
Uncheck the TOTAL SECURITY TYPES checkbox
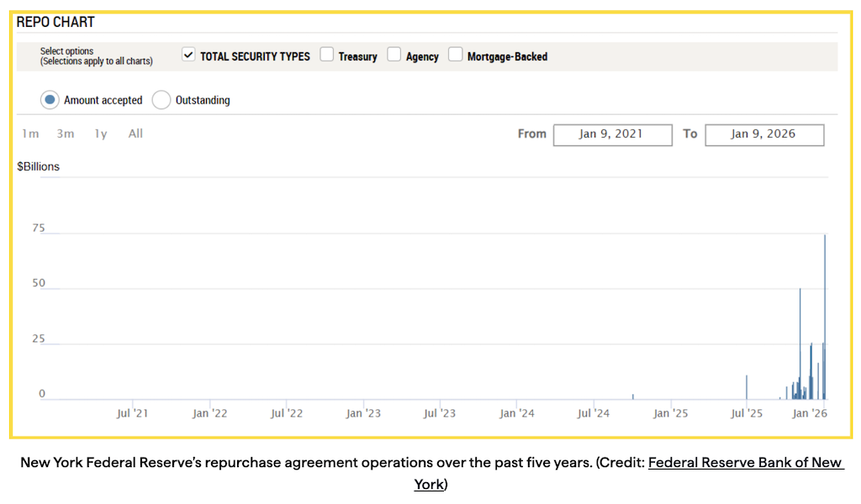[x=188, y=55]
